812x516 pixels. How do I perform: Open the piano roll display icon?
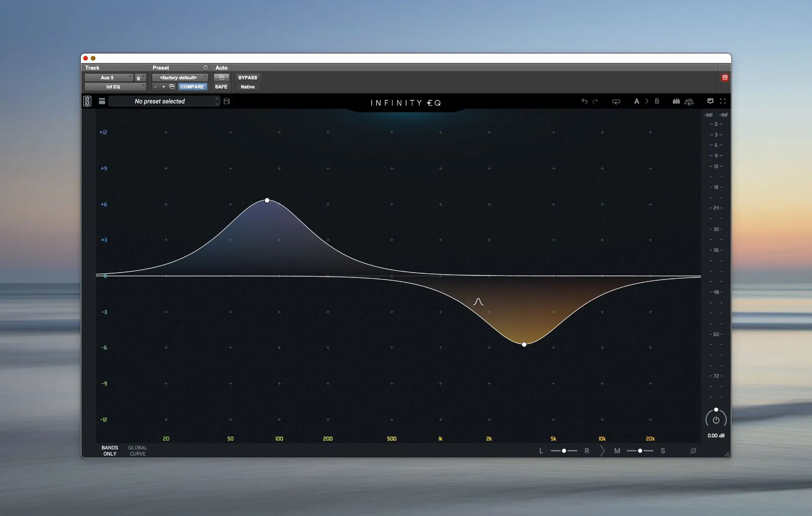(x=690, y=102)
